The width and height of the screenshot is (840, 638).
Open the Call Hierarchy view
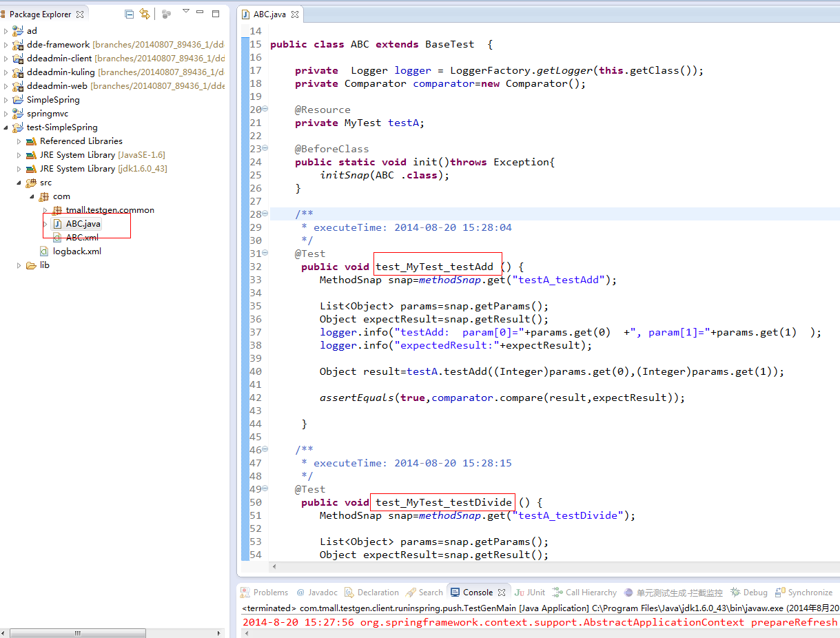click(591, 593)
